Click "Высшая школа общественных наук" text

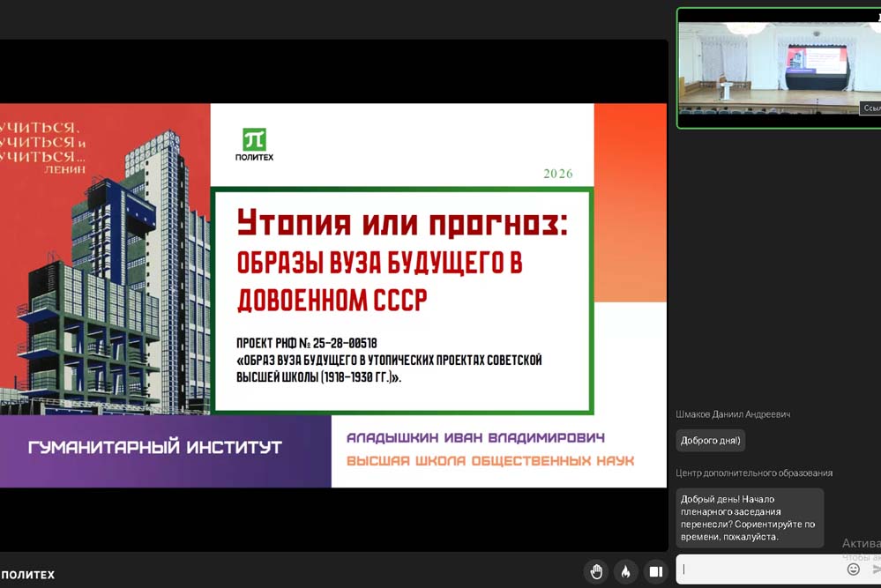(489, 461)
